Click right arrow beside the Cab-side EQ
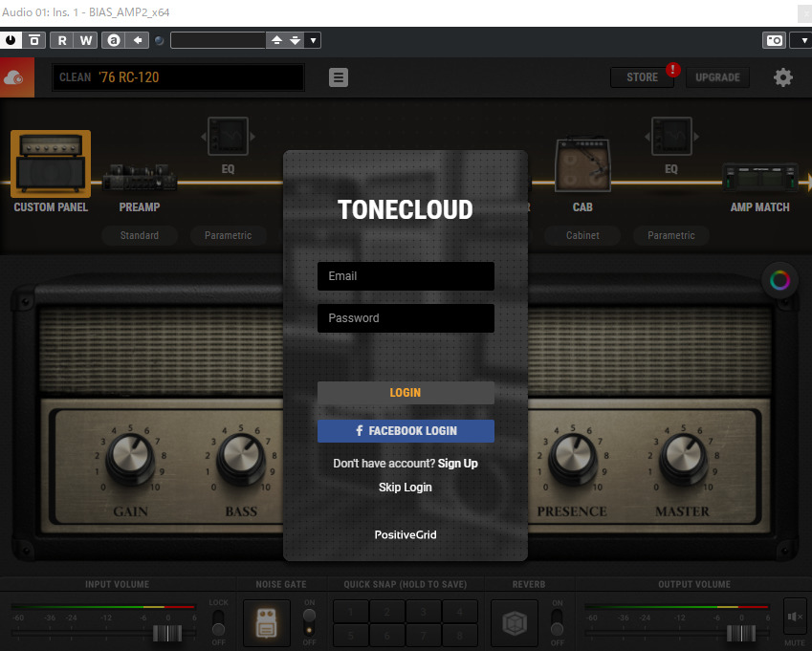 (696, 137)
